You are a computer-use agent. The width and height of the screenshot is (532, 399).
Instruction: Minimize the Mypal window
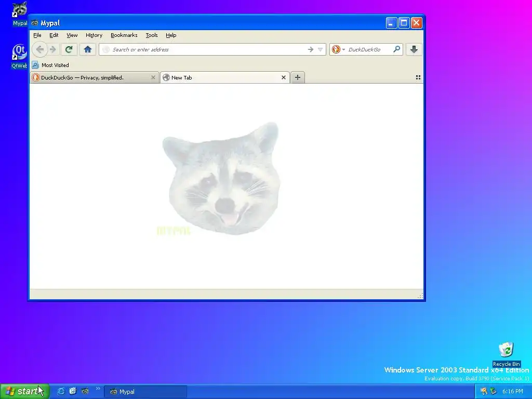pyautogui.click(x=392, y=23)
